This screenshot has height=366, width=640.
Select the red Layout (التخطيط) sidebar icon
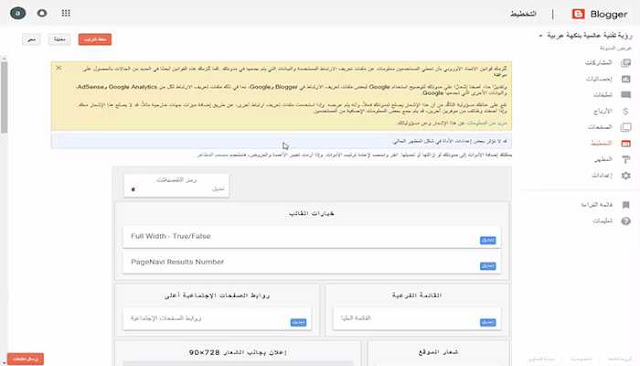pyautogui.click(x=626, y=143)
